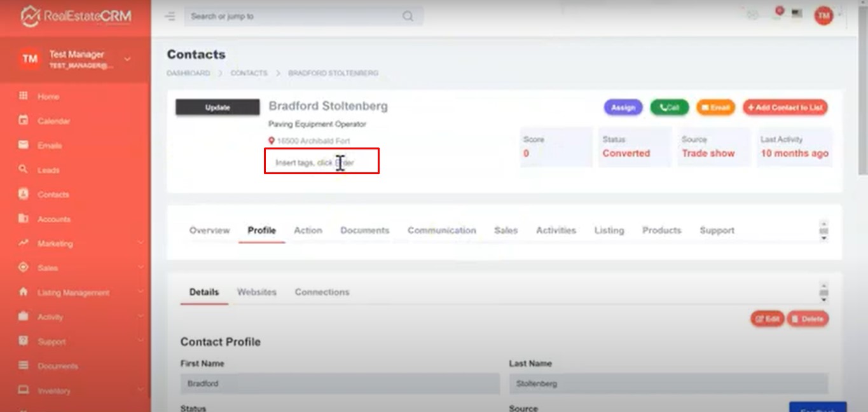
Task: Click the Add Contact to List button
Action: (785, 107)
